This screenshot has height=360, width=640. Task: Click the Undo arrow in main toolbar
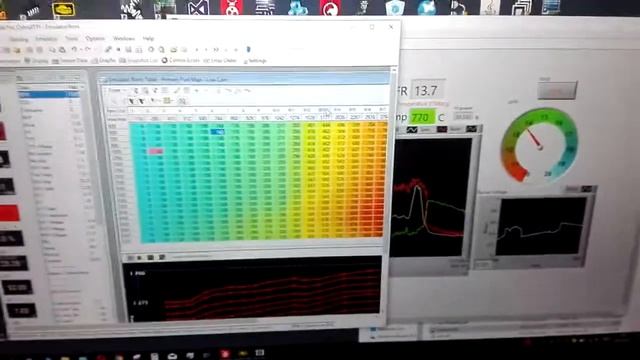74,49
